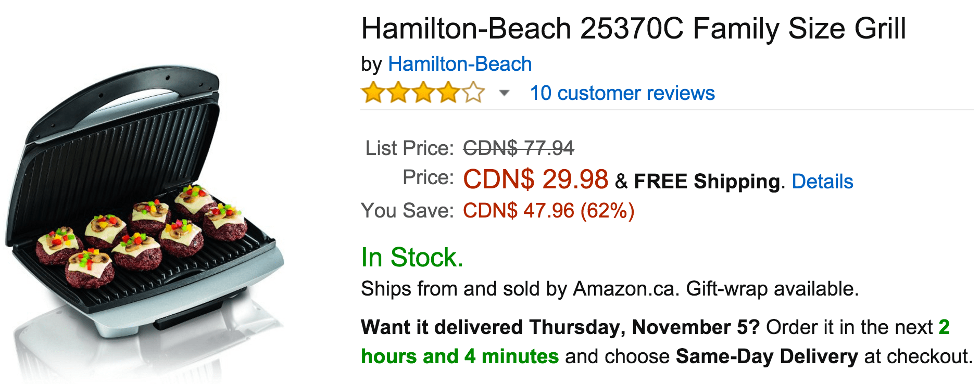Click the In Stock status text

413,256
